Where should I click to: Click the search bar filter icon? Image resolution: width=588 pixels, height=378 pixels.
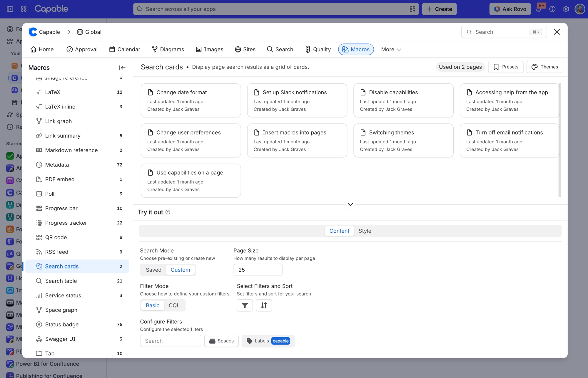click(412, 9)
